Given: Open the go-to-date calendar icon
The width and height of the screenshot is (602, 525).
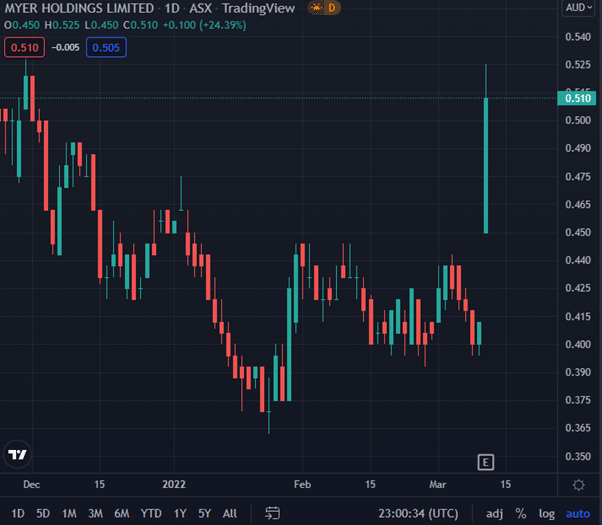Looking at the screenshot, I should pyautogui.click(x=273, y=513).
